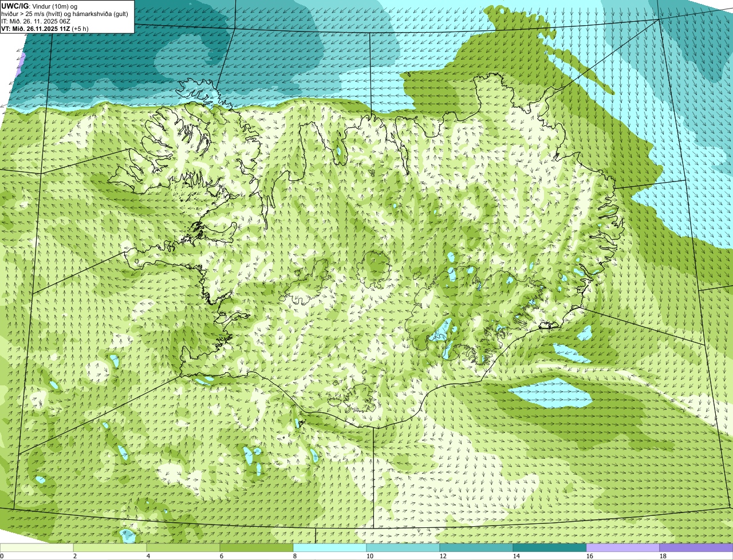Click the legend tick label '8'
Viewport: 733px width, 560px height.
[x=295, y=556]
